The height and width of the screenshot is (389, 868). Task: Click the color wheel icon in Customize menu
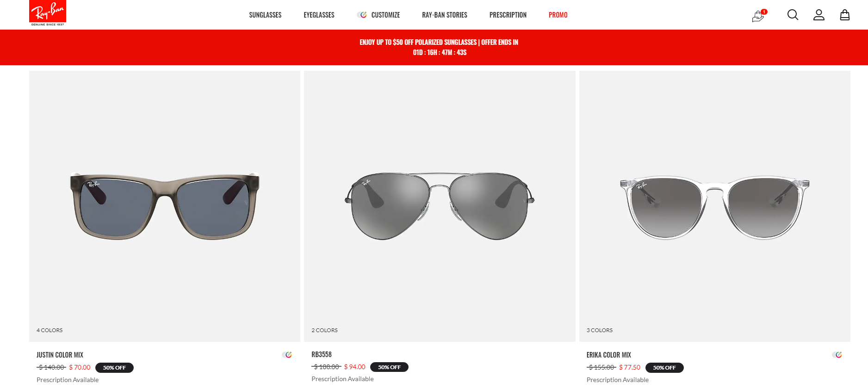[362, 15]
